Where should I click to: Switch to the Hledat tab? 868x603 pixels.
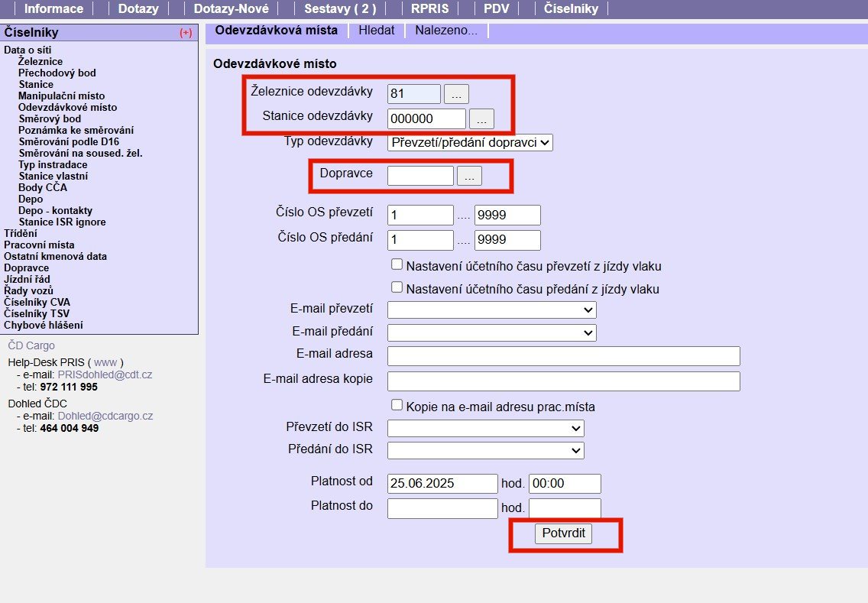(x=376, y=31)
